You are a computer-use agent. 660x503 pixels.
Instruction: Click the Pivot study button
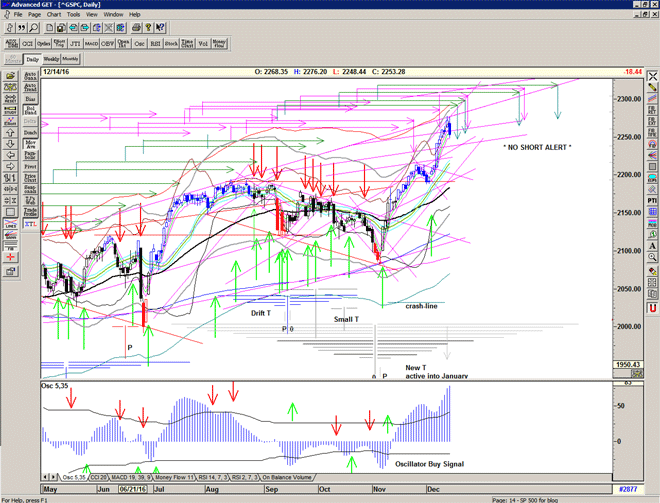(x=30, y=166)
